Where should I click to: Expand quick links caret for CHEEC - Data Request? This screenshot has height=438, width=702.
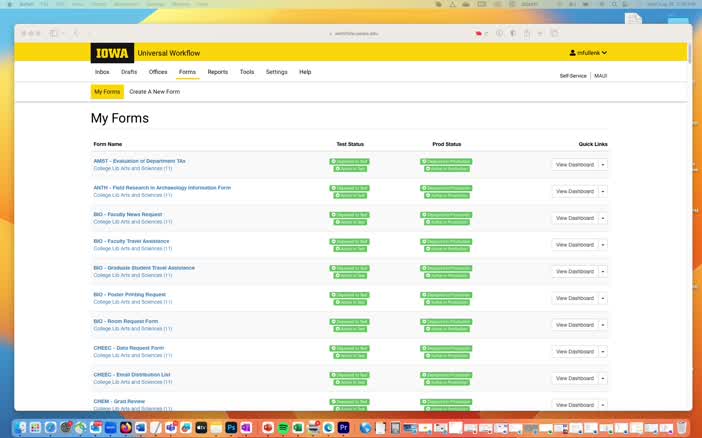(603, 352)
